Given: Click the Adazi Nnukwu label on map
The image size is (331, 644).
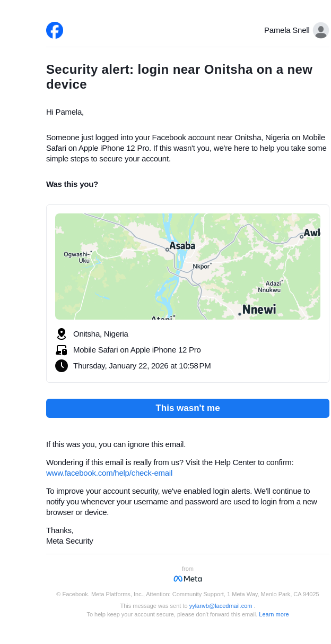Looking at the screenshot, I should click(x=270, y=287).
